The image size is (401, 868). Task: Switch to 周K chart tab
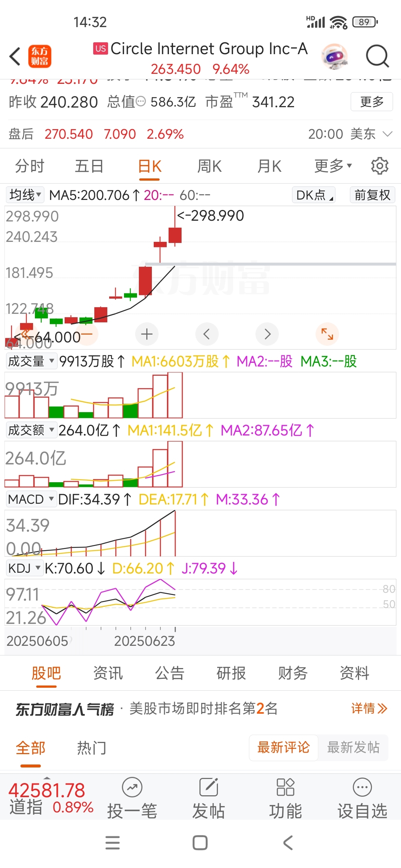point(209,166)
